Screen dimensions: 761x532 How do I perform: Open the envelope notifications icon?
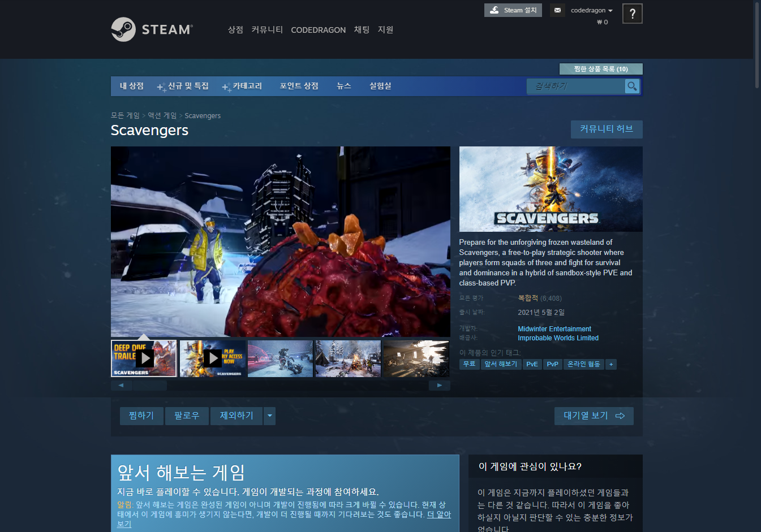pyautogui.click(x=557, y=10)
